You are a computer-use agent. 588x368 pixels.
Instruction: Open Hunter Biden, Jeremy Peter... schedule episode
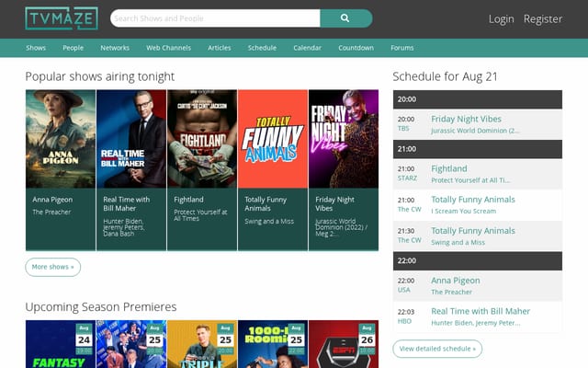pyautogui.click(x=476, y=323)
